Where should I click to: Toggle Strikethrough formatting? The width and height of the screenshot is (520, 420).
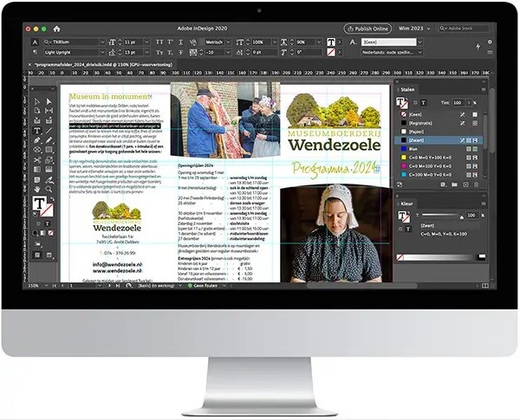[x=181, y=52]
